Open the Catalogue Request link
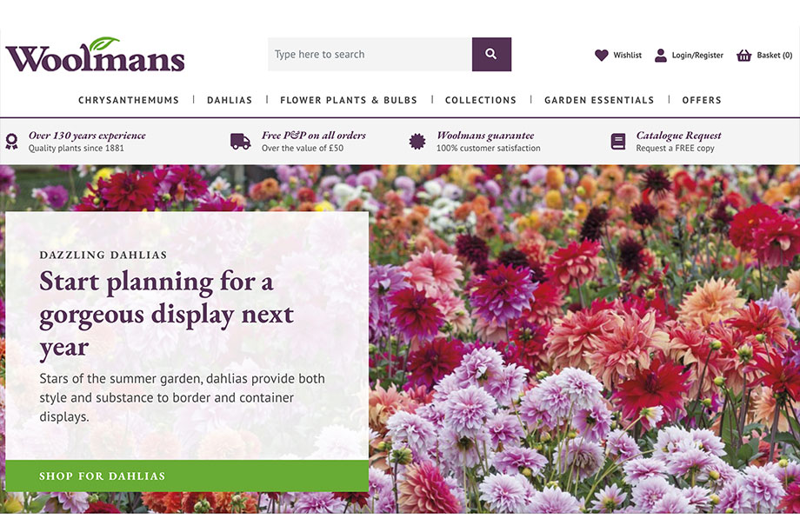Screen dimensions: 800x532 tap(678, 135)
